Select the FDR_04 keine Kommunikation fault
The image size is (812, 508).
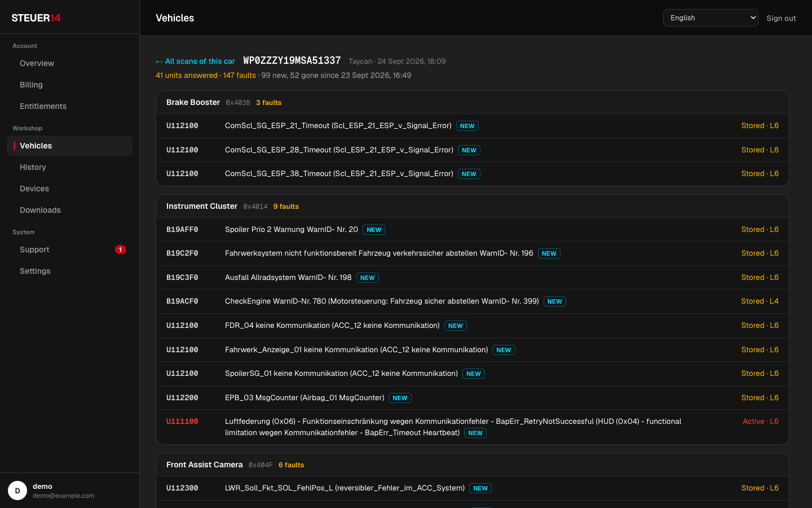(472, 326)
